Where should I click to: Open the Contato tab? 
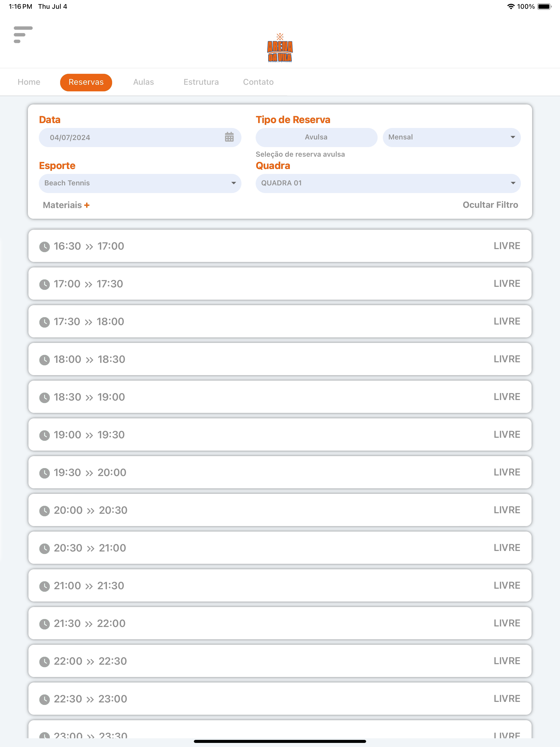pos(258,82)
